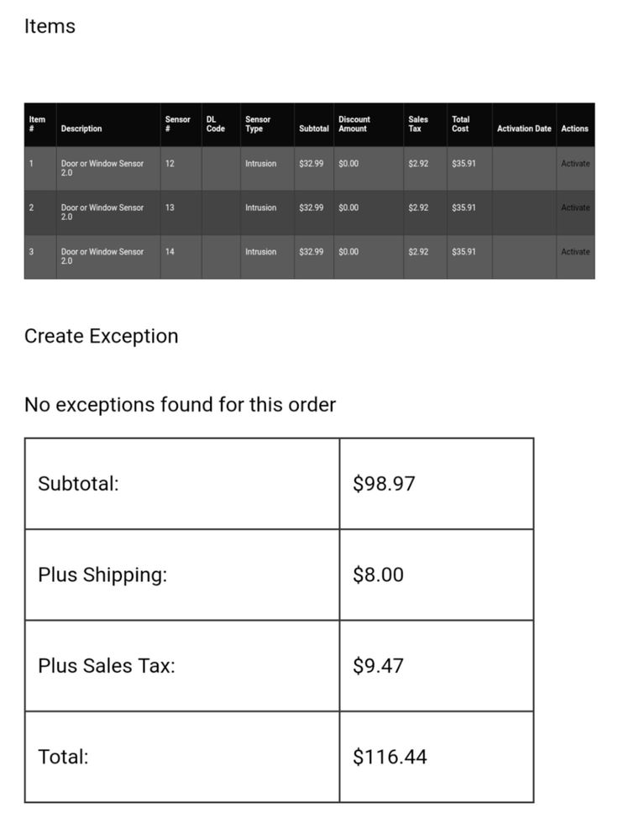Select the Description column header
Viewport: 618px width, 840px height.
point(81,129)
